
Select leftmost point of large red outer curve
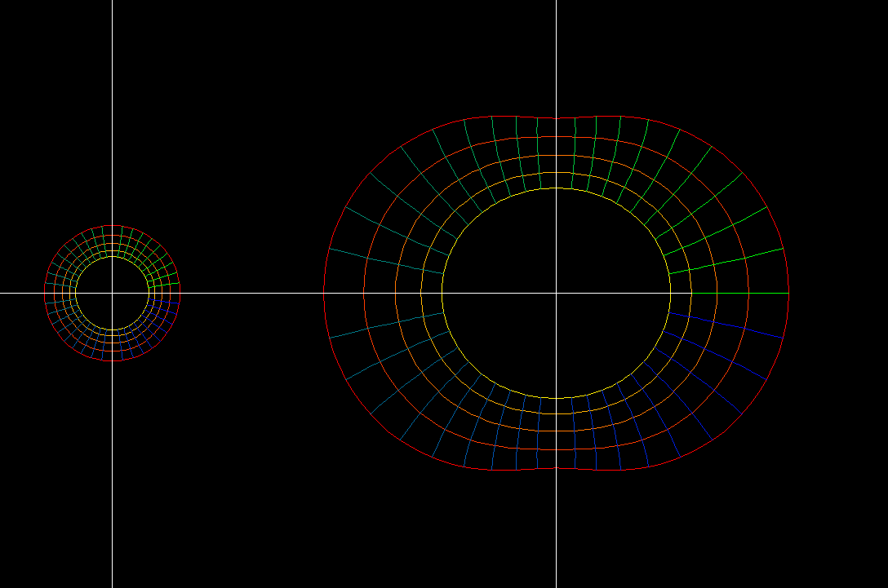tap(324, 293)
